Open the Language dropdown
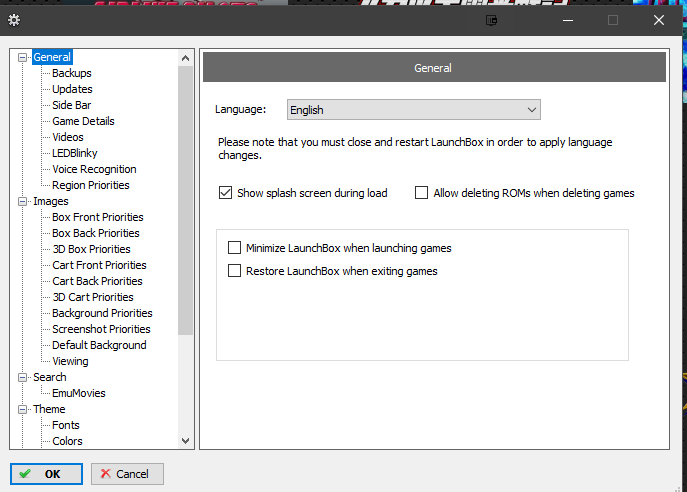The height and width of the screenshot is (492, 687). pyautogui.click(x=414, y=110)
